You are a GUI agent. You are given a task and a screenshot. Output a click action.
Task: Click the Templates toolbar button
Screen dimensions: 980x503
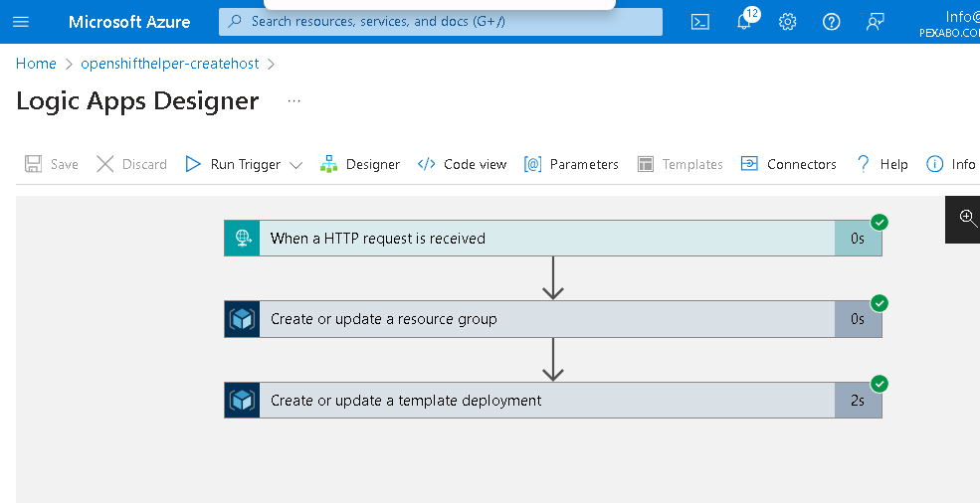click(680, 164)
